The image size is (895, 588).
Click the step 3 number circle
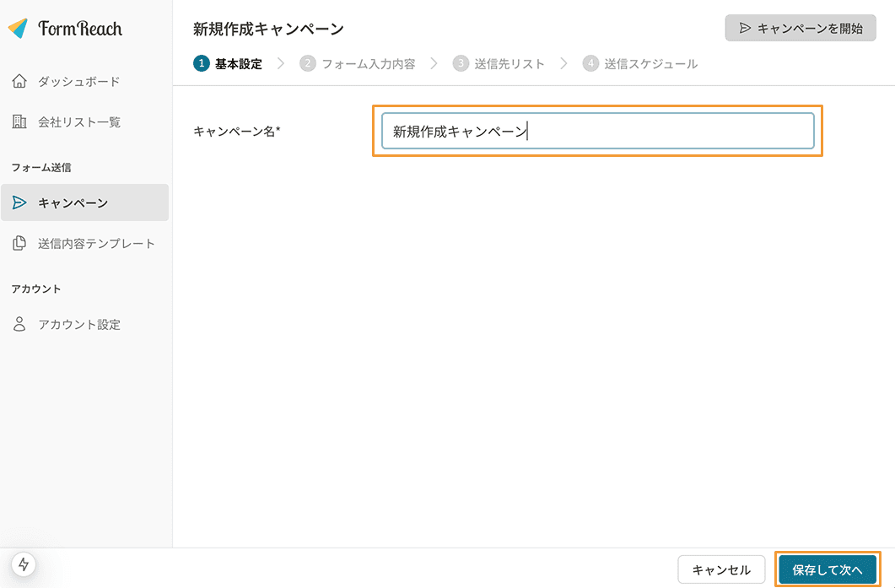[x=461, y=63]
